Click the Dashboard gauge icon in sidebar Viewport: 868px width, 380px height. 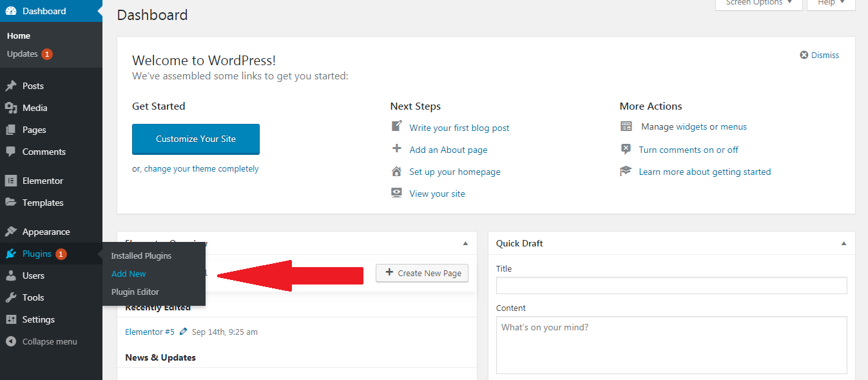pos(11,11)
